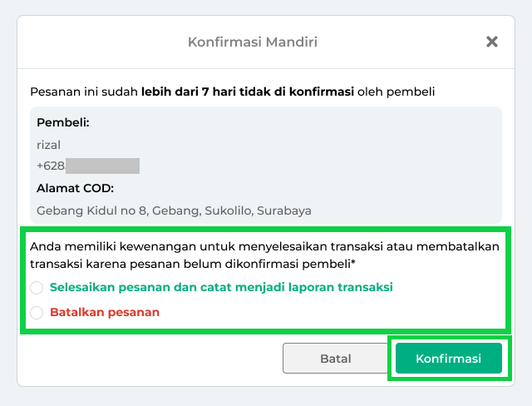This screenshot has height=406, width=532.
Task: Click the red 'Batalkan pesanan' label text
Action: [105, 313]
